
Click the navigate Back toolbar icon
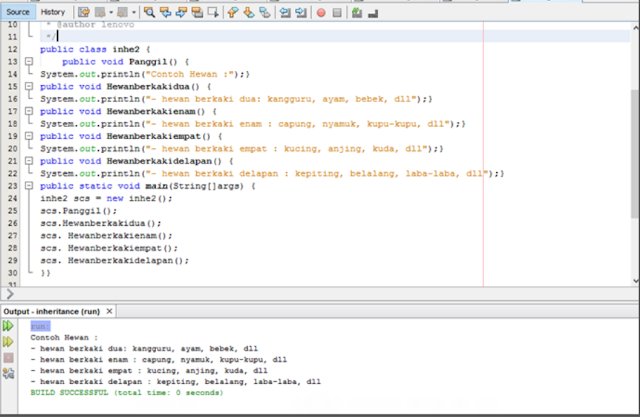click(100, 13)
